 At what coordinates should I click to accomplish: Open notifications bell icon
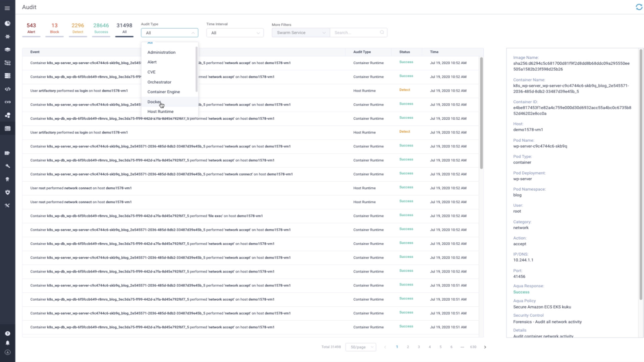tap(7, 343)
